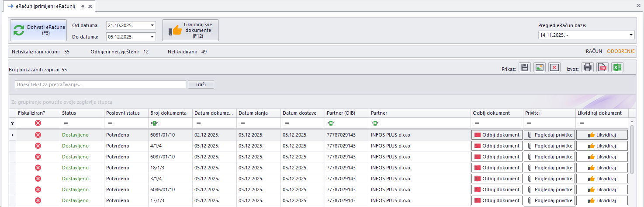
Task: Export the table to PDF
Action: click(x=602, y=67)
